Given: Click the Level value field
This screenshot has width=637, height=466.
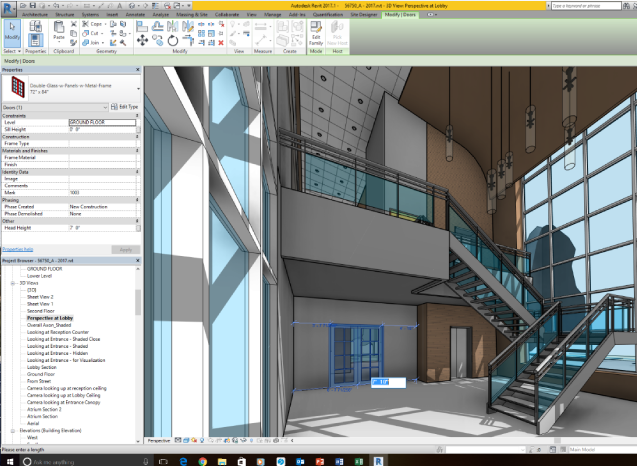Looking at the screenshot, I should click(102, 122).
